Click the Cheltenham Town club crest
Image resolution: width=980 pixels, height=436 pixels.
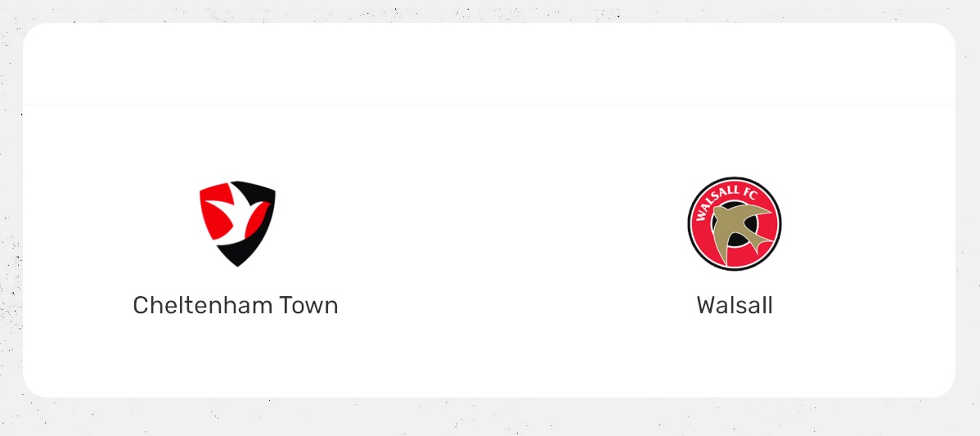tap(236, 223)
